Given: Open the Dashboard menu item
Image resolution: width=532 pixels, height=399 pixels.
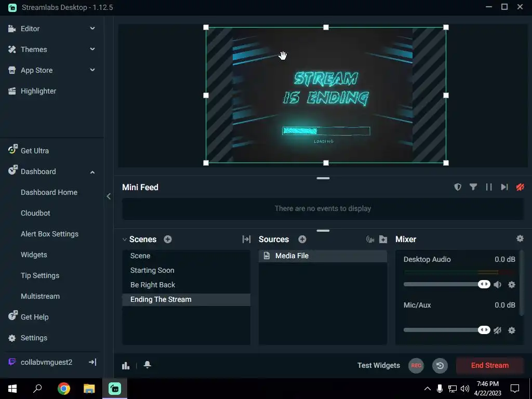Looking at the screenshot, I should tap(38, 171).
